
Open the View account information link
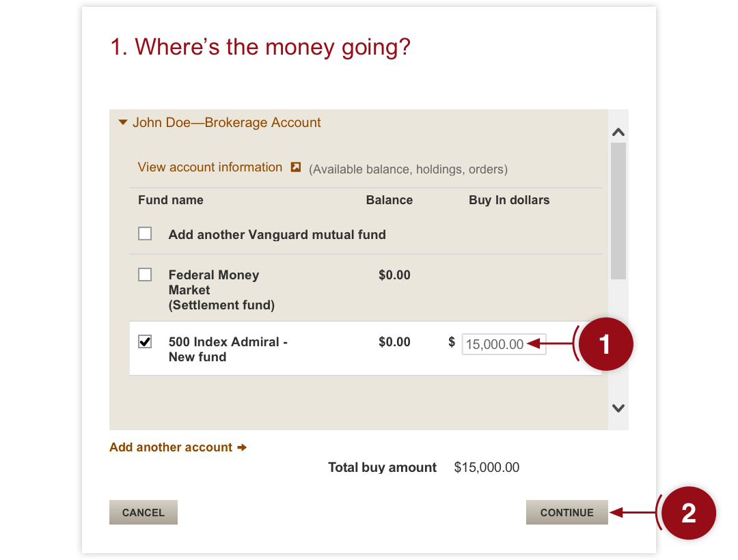(x=210, y=167)
